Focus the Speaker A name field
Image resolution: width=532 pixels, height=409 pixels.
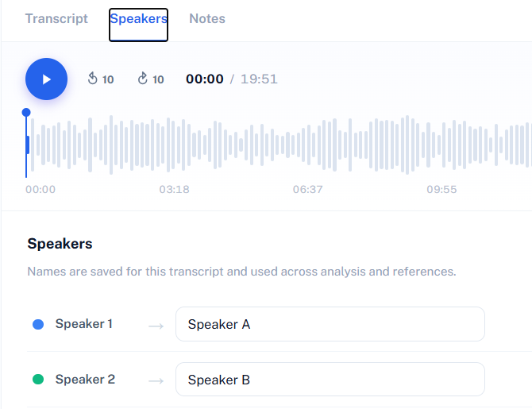[330, 324]
